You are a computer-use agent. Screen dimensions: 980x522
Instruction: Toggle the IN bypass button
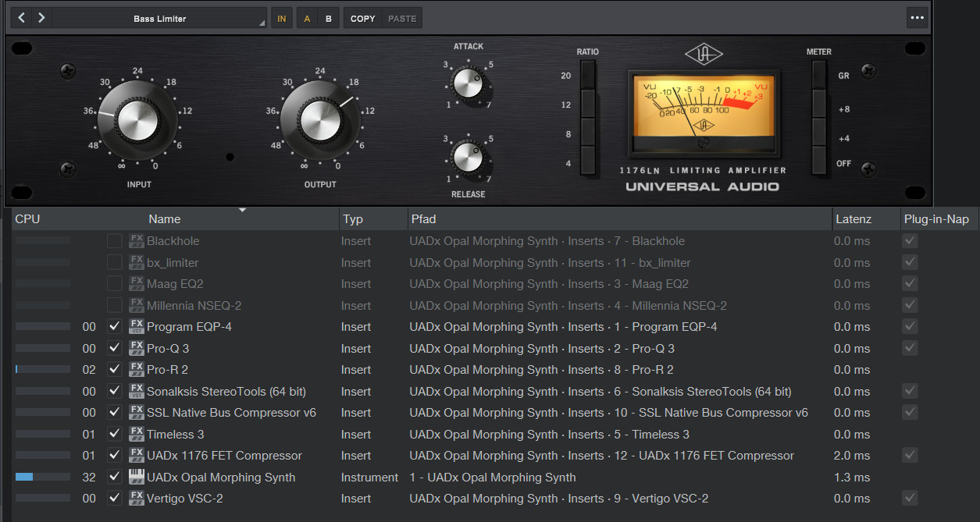[282, 18]
